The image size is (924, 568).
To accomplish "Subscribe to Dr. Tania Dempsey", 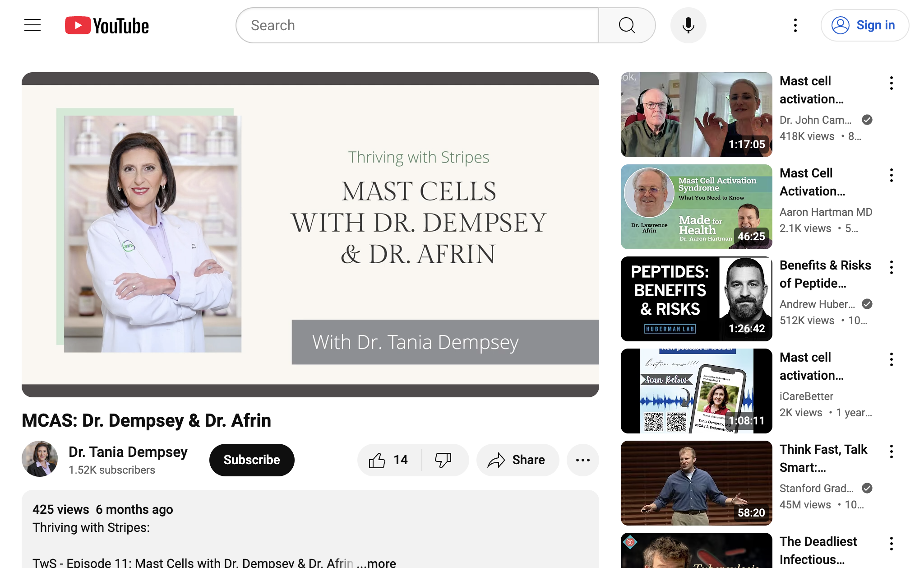I will [x=252, y=460].
